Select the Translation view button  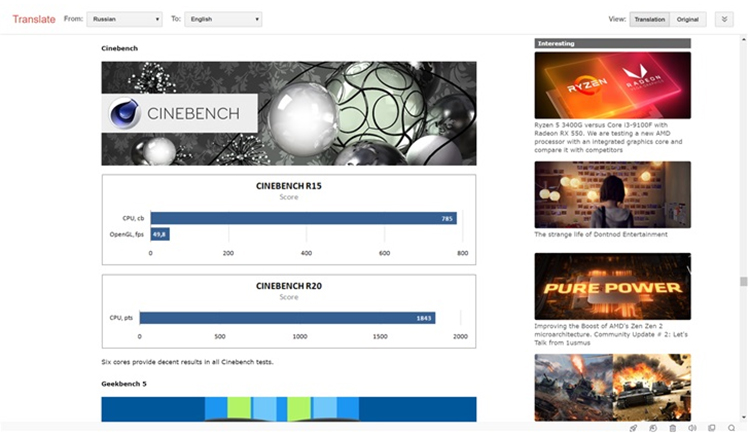(650, 19)
